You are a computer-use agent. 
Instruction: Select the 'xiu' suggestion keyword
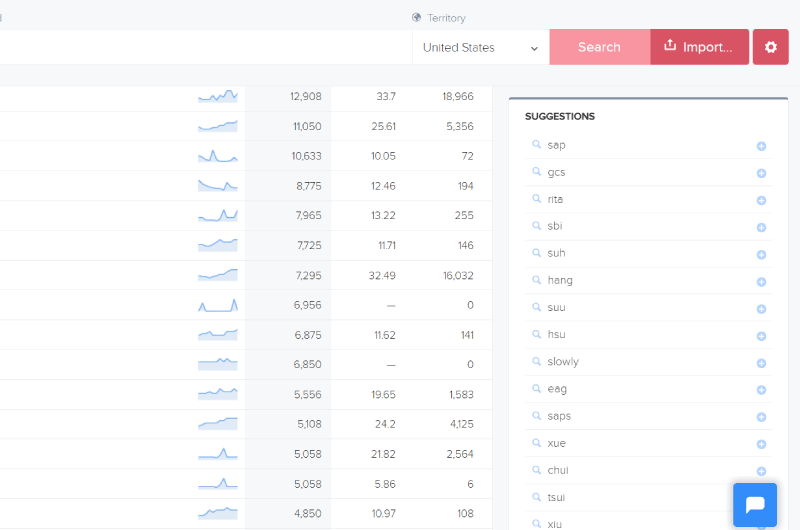555,524
